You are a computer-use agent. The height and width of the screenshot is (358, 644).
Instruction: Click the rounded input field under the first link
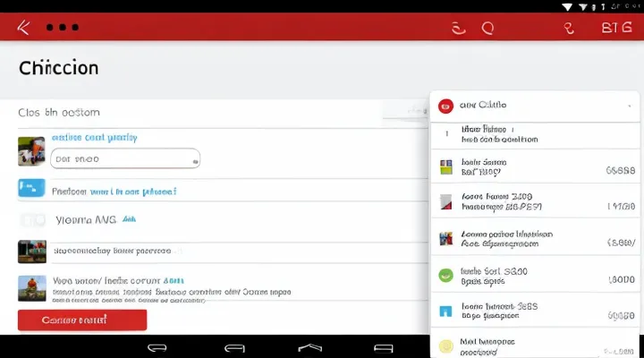point(123,159)
